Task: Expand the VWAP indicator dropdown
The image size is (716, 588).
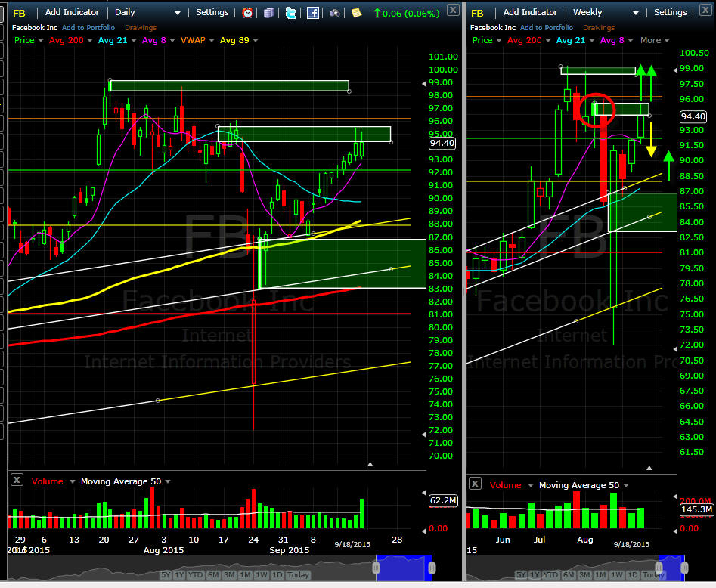Action: tap(212, 41)
